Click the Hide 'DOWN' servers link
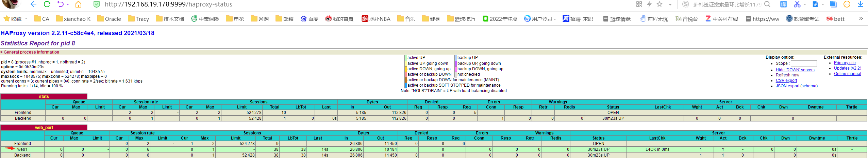 coord(795,70)
